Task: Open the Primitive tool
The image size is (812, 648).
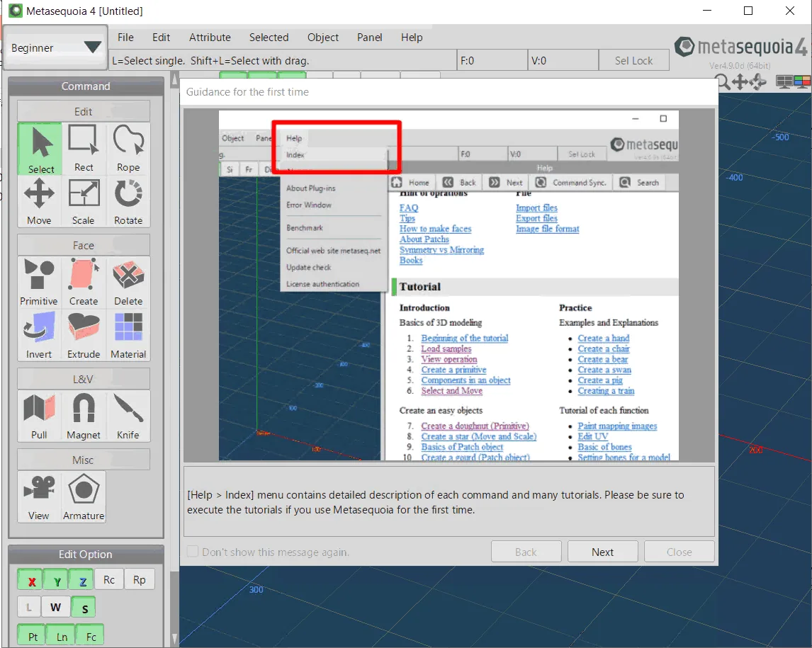Action: 39,283
